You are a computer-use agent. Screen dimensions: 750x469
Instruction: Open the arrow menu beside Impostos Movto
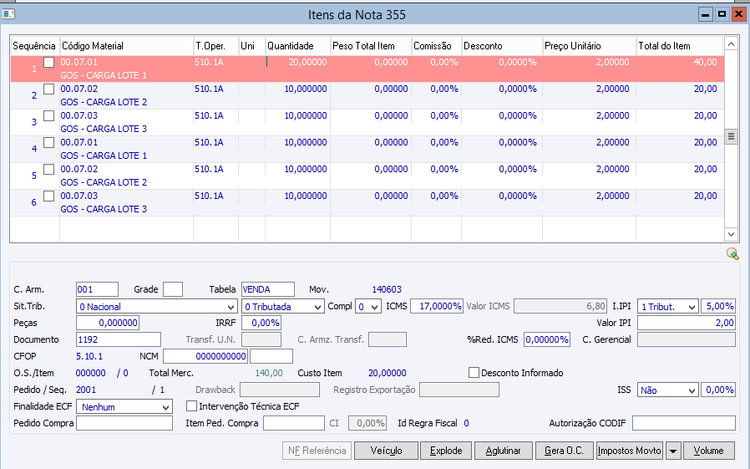coord(674,451)
